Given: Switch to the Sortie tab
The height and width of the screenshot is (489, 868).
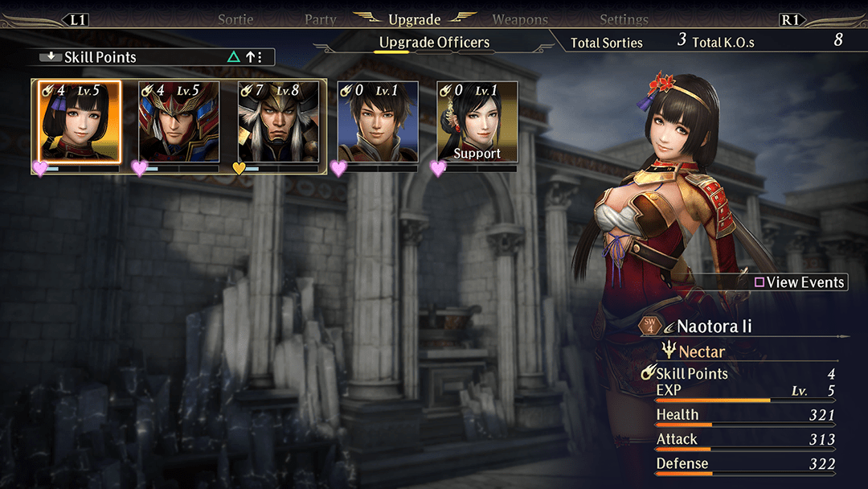Looking at the screenshot, I should tap(235, 20).
